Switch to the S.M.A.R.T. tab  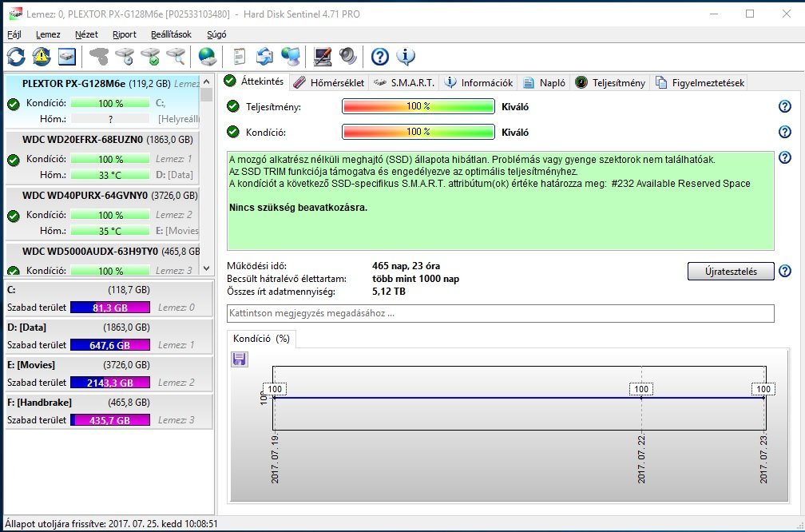pyautogui.click(x=404, y=83)
